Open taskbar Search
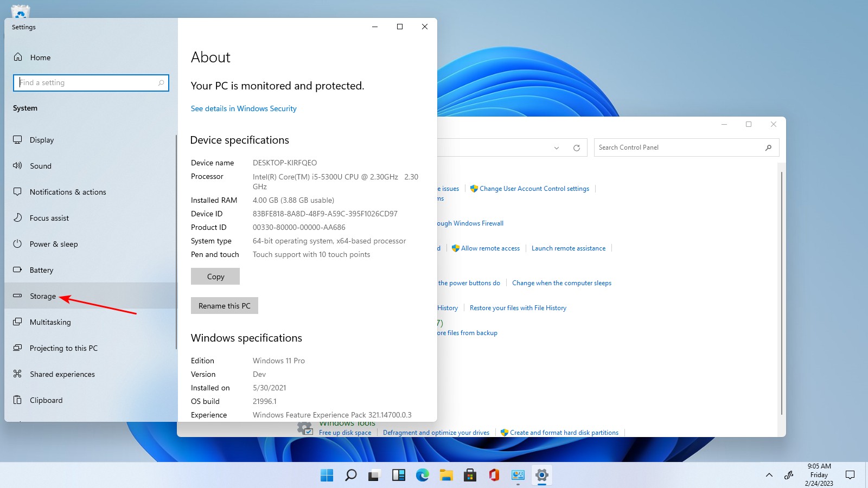 coord(351,475)
